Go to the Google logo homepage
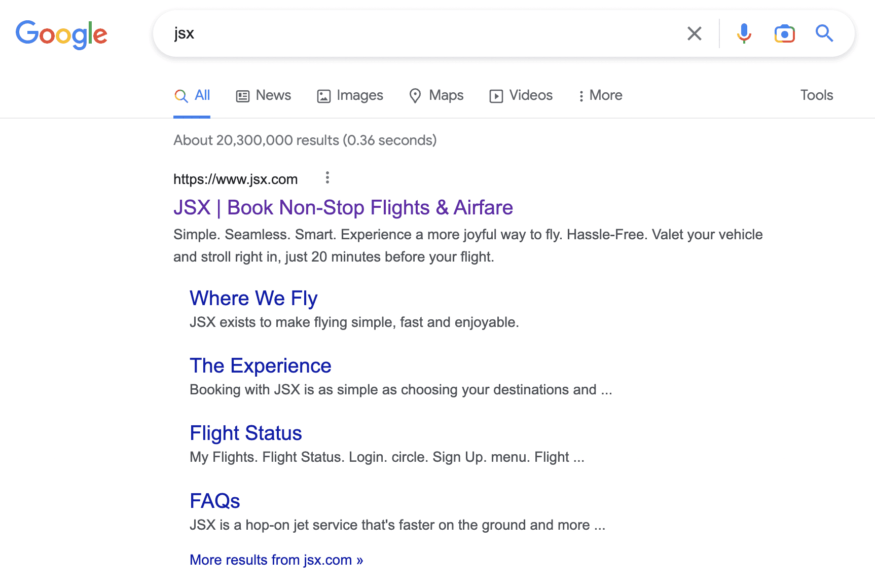Viewport: 875px width, 588px height. pos(61,34)
